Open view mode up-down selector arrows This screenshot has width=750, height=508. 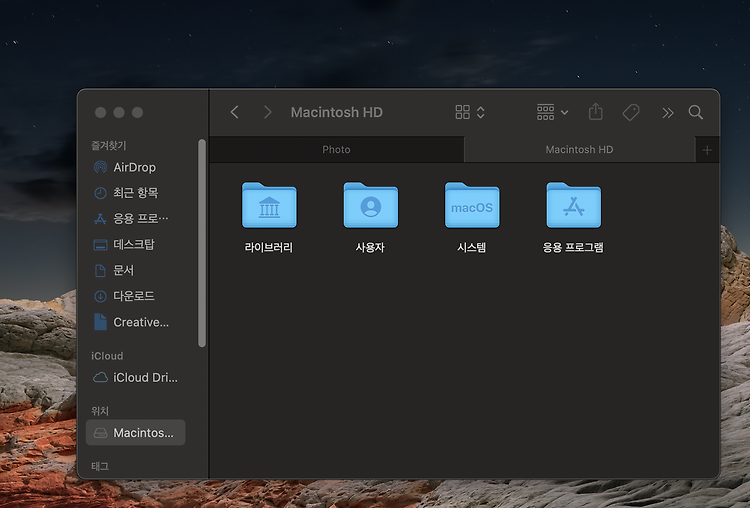[481, 112]
